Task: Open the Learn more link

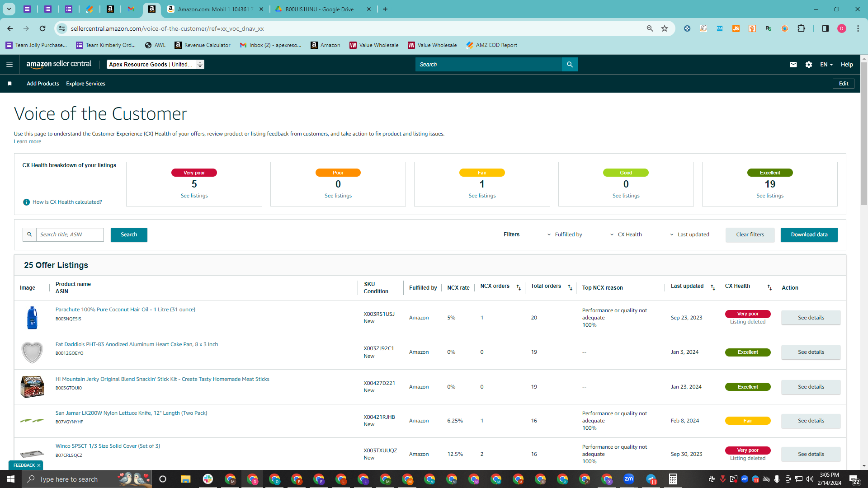Action: click(x=28, y=141)
